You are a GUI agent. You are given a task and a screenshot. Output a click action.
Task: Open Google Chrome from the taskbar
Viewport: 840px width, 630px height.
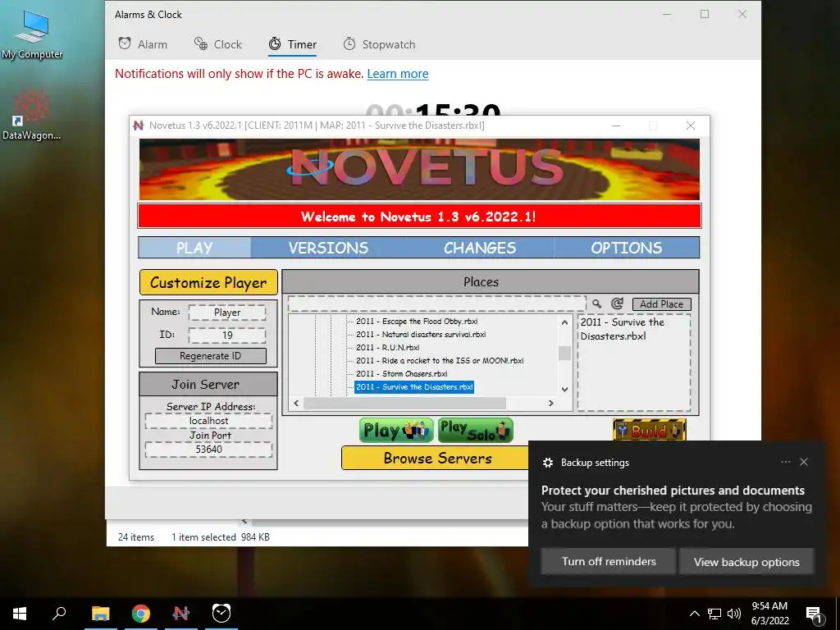(x=141, y=614)
